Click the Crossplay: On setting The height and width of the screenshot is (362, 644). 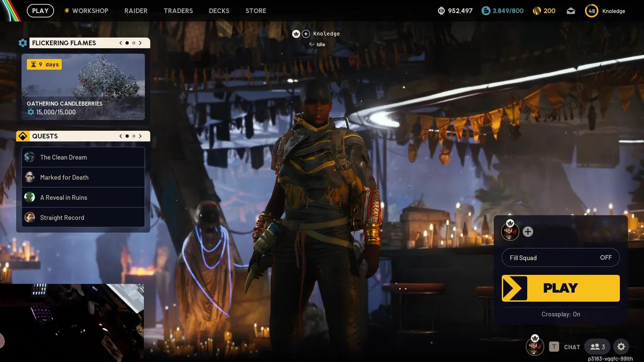561,314
